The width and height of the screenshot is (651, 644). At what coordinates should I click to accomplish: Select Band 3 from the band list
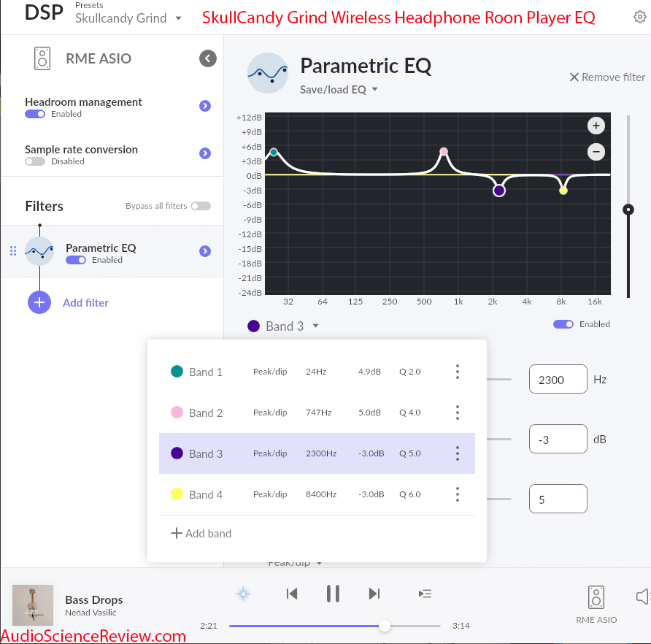click(x=317, y=453)
